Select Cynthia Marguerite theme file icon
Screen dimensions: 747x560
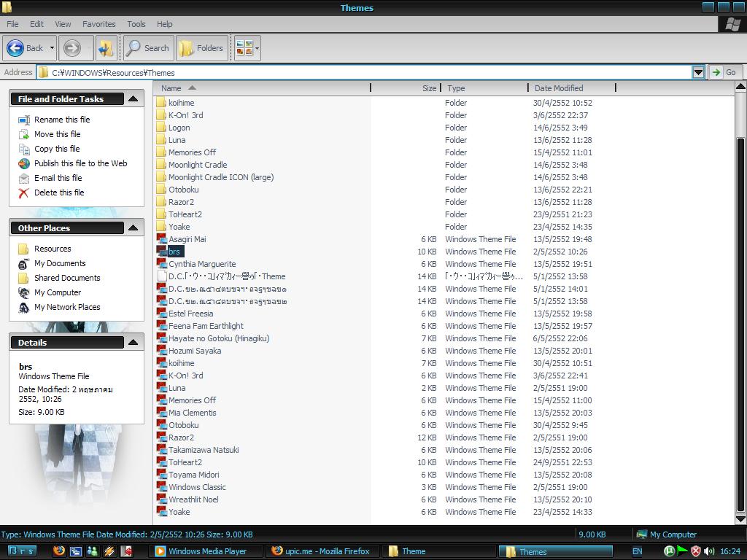[x=161, y=264]
